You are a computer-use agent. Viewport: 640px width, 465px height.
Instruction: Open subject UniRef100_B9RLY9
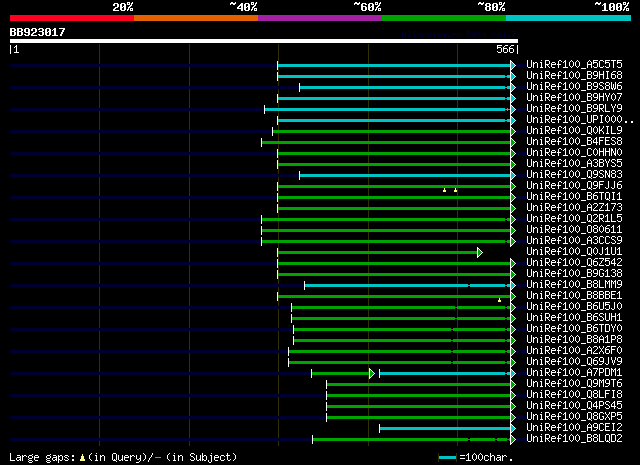pyautogui.click(x=574, y=108)
